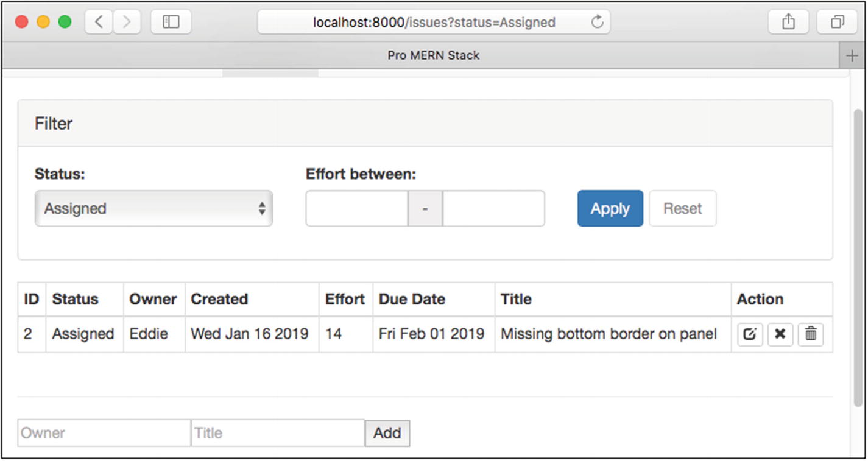This screenshot has width=868, height=461.
Task: Click the close issue X icon
Action: 780,334
